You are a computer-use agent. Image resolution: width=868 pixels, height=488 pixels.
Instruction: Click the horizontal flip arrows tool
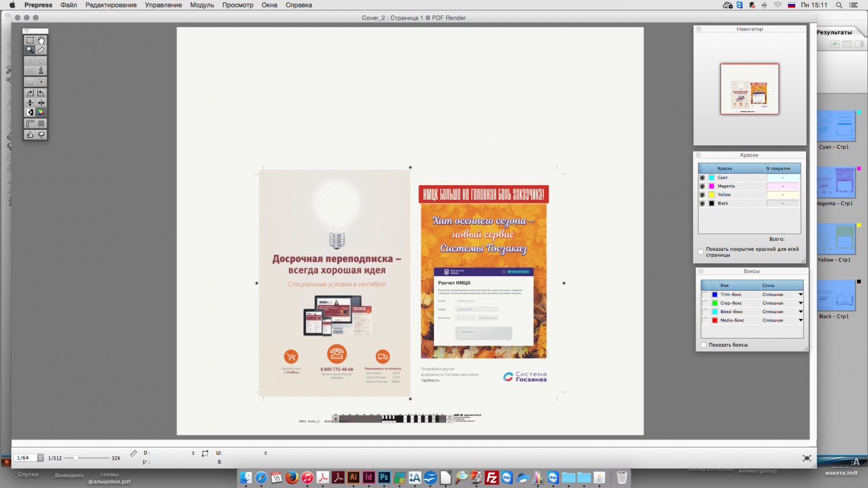pyautogui.click(x=41, y=102)
